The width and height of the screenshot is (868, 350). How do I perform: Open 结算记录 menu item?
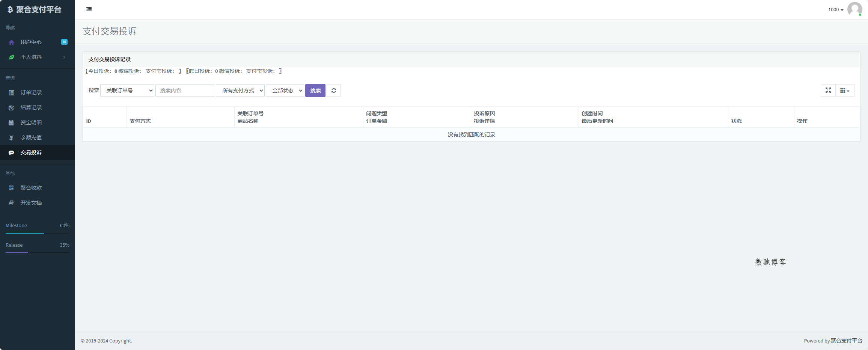(38, 107)
